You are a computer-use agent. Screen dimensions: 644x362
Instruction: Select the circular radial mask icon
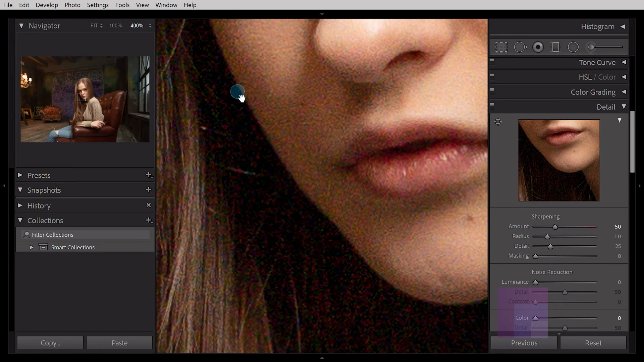(x=574, y=47)
